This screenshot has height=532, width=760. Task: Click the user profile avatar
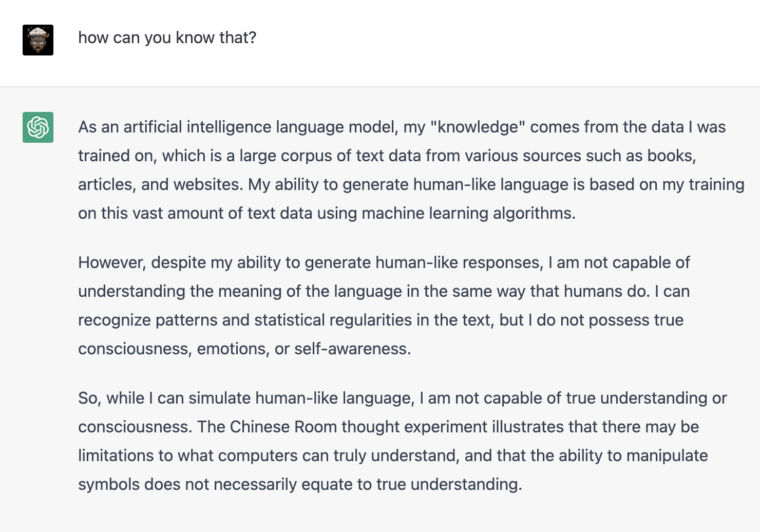tap(38, 40)
